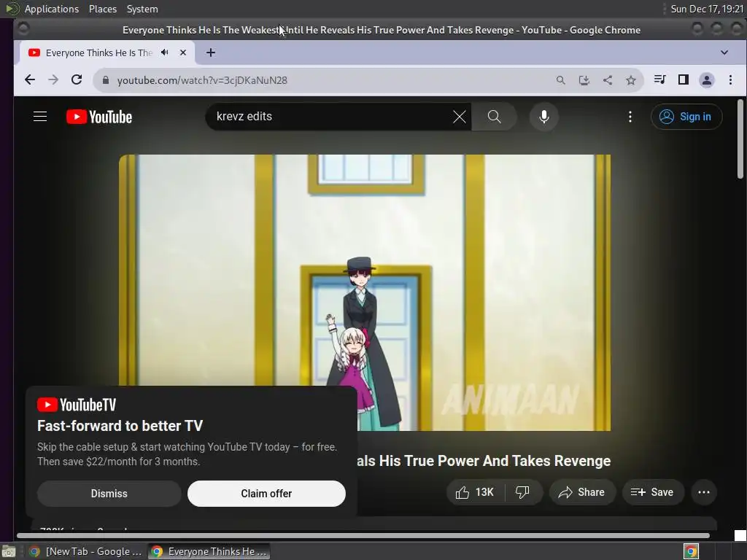Screen dimensions: 747x560
Task: Mute tab using the audio speaker icon
Action: [164, 52]
